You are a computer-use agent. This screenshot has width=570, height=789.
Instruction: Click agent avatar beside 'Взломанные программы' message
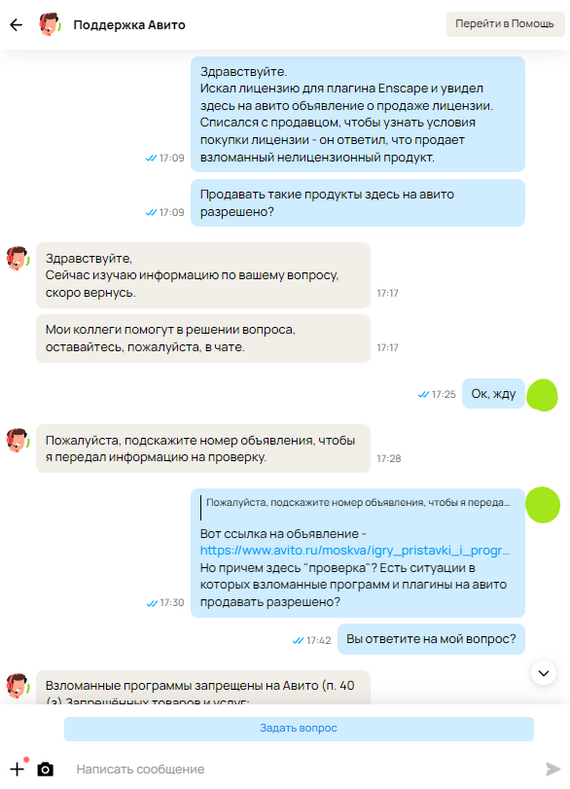(x=18, y=685)
